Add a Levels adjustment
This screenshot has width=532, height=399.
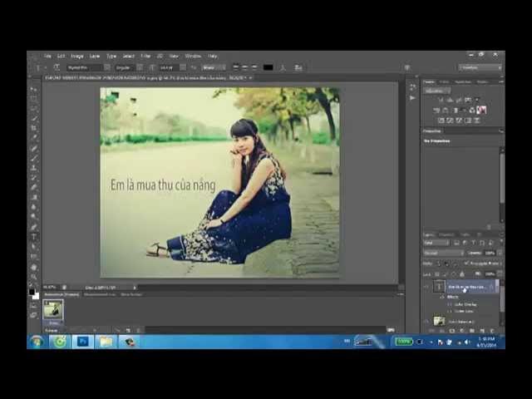coord(450,100)
